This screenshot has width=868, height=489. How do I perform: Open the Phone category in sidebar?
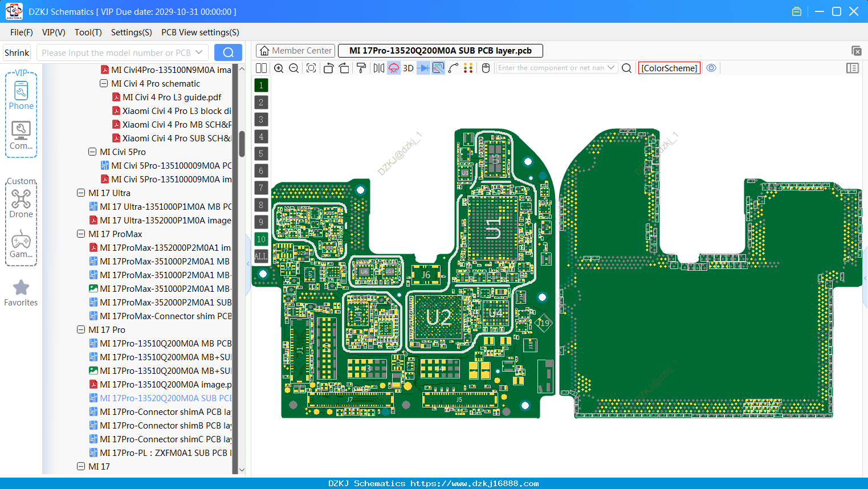pyautogui.click(x=21, y=95)
